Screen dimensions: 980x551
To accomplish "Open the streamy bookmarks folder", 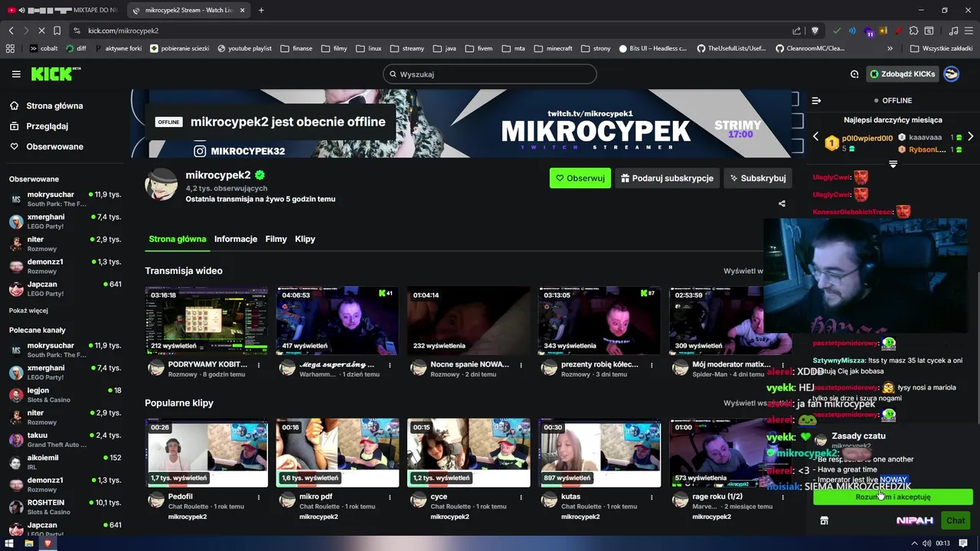I will click(x=407, y=48).
